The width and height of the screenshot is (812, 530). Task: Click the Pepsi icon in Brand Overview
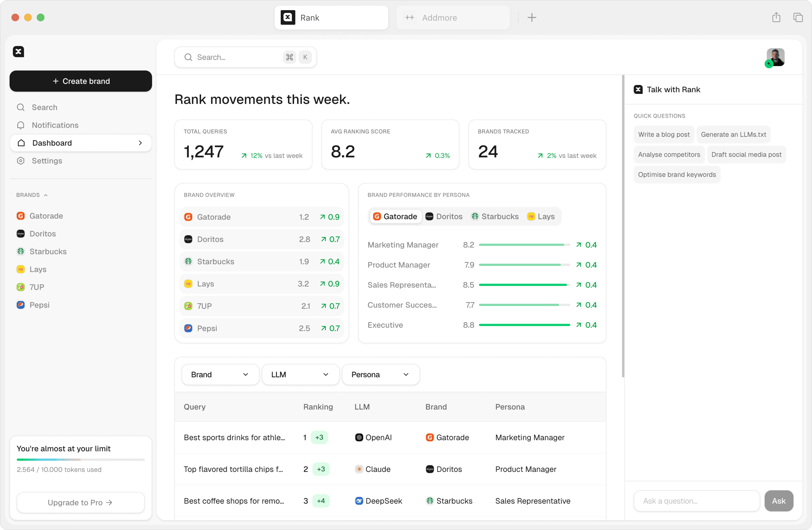188,328
